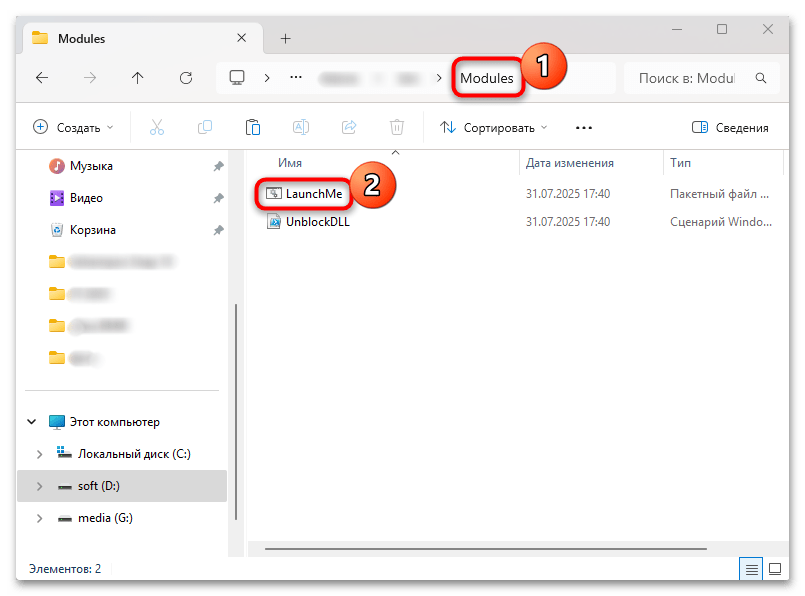Screen dimensions: 805x596
Task: Navigate back with the left arrow
Action: [x=41, y=77]
